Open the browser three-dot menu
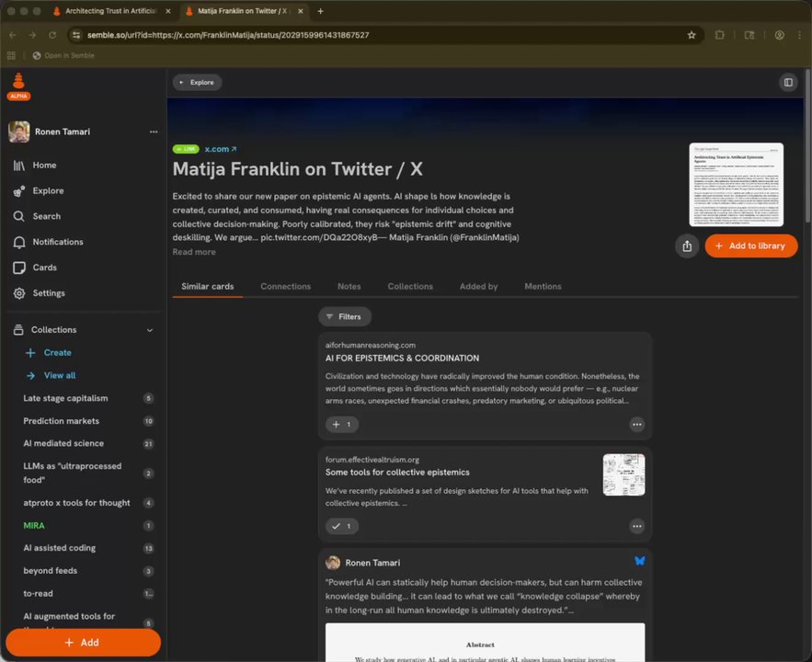 pyautogui.click(x=800, y=35)
